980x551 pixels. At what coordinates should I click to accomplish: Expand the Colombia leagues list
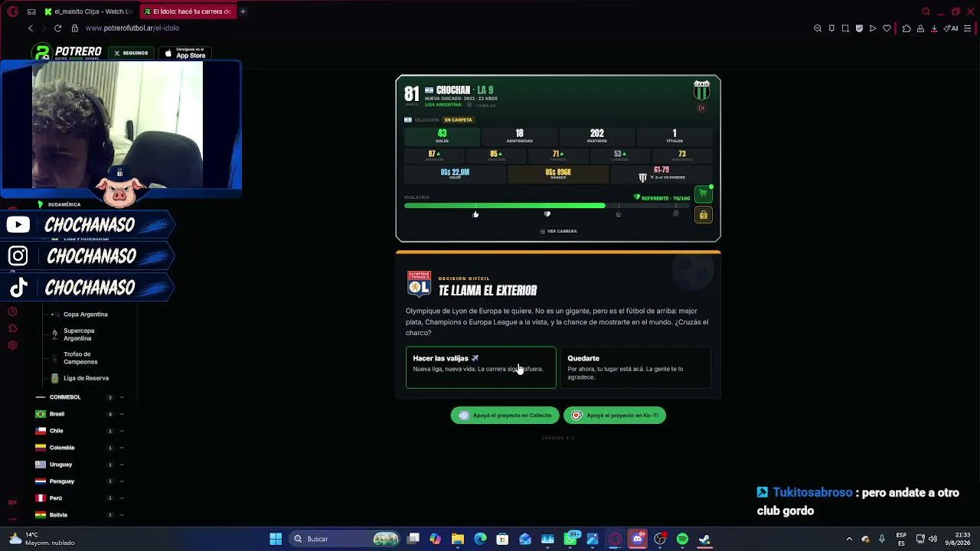[121, 448]
